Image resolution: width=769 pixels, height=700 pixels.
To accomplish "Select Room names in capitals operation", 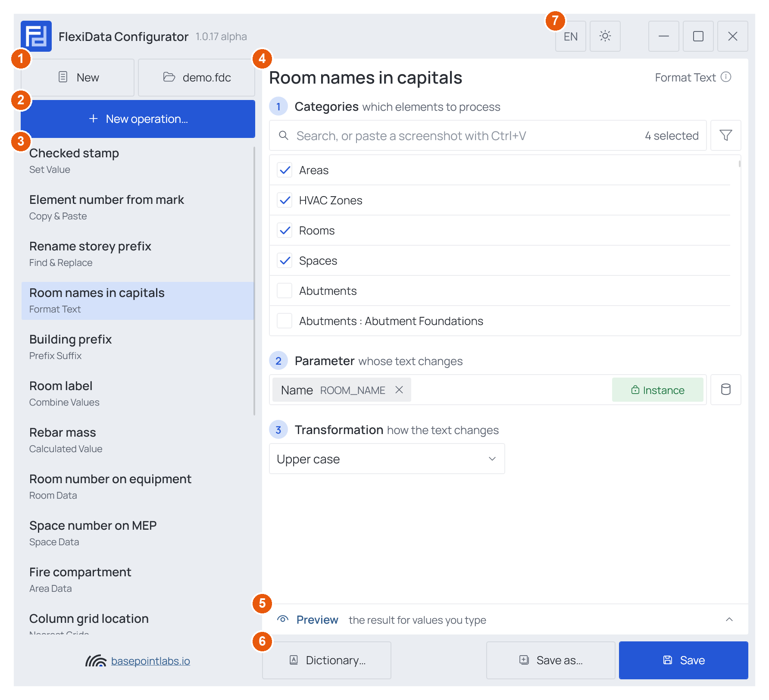I will click(138, 300).
